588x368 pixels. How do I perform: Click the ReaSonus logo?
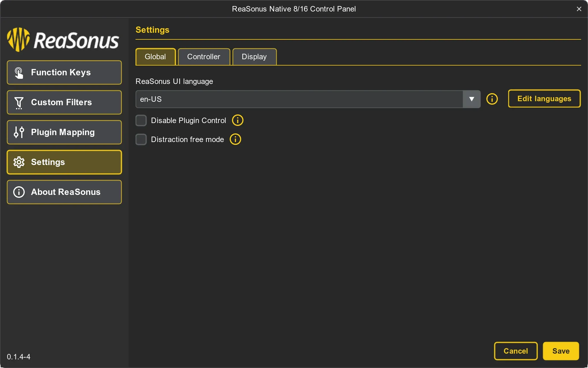point(63,40)
